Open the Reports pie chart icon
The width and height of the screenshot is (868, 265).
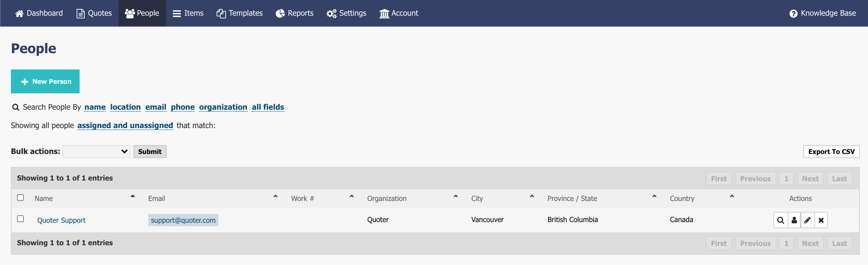tap(280, 14)
